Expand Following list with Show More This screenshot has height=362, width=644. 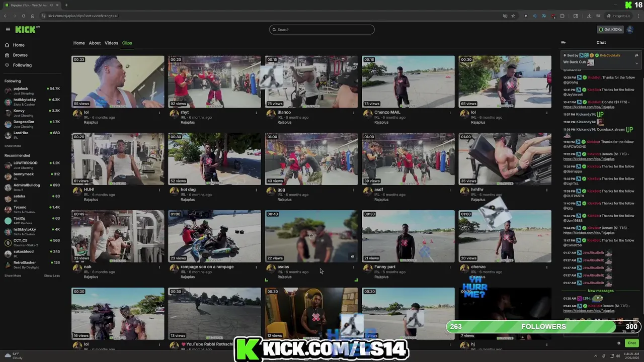pos(13,146)
